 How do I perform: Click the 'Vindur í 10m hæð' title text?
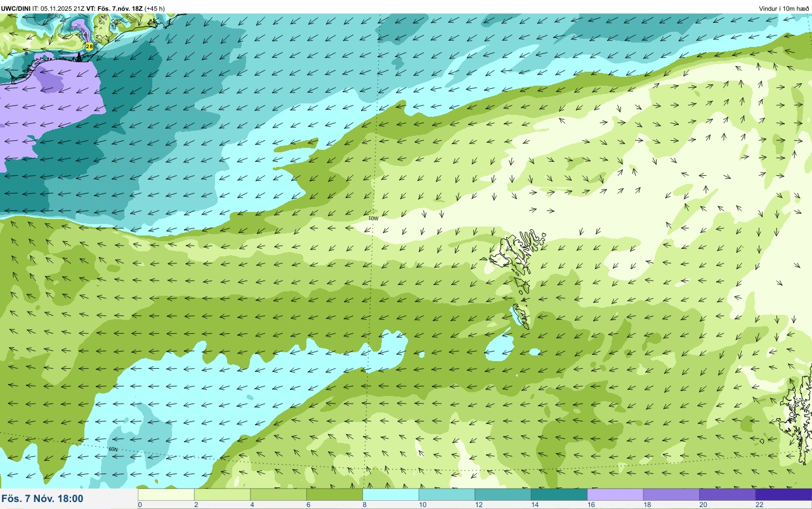point(784,8)
